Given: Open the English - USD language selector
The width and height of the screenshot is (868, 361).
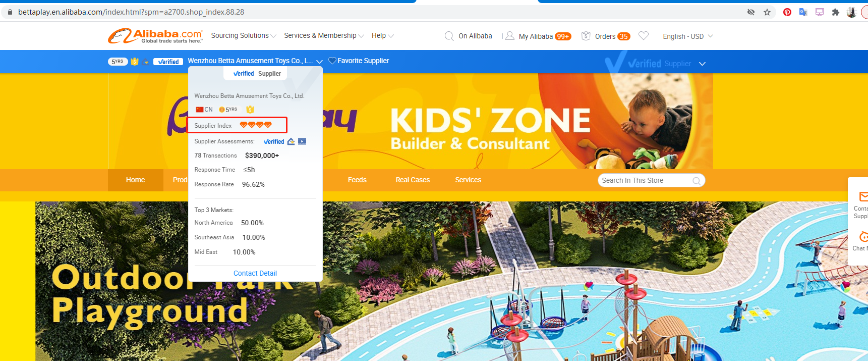Looking at the screenshot, I should click(x=687, y=36).
